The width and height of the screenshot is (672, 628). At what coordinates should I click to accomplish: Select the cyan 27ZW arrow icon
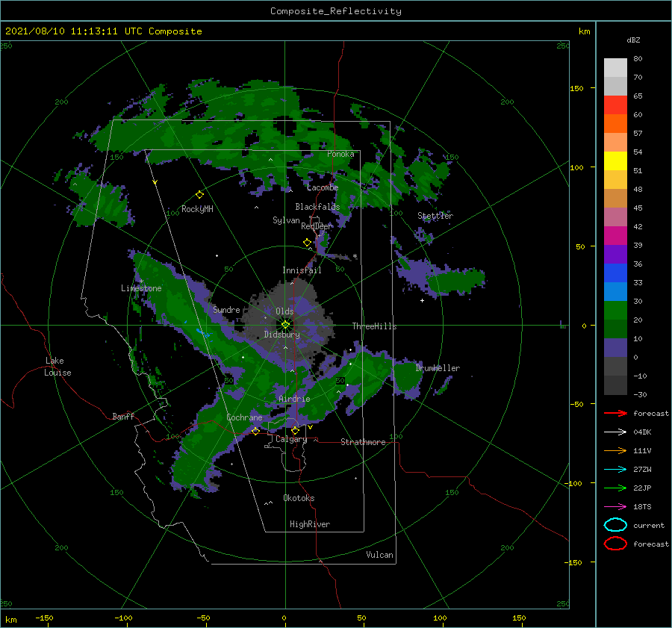[615, 470]
